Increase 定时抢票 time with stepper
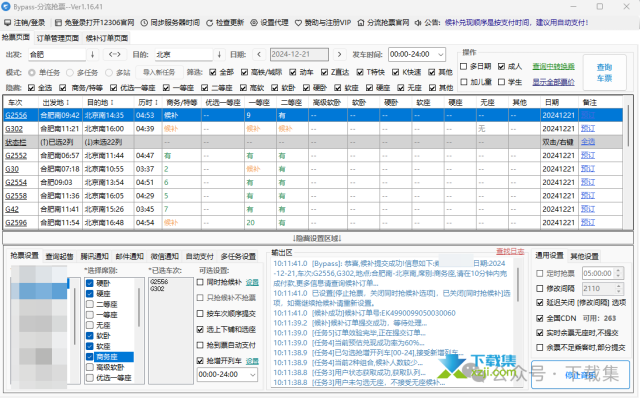 click(618, 271)
